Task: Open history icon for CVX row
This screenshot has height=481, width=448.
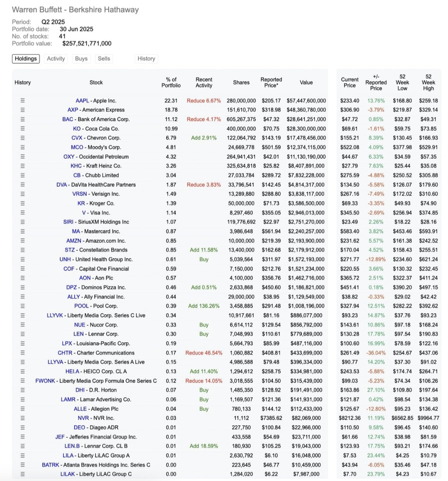Action: click(23, 138)
